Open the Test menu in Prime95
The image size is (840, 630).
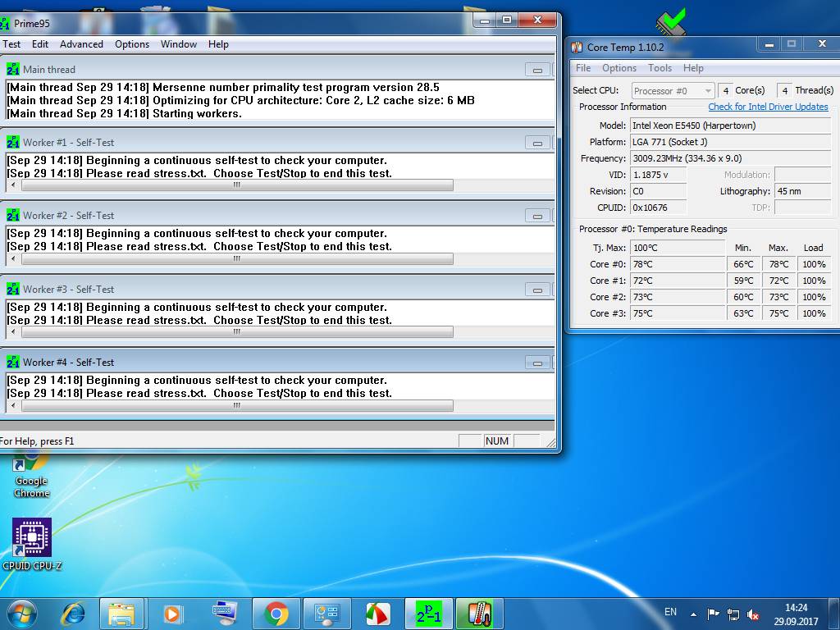(x=11, y=44)
